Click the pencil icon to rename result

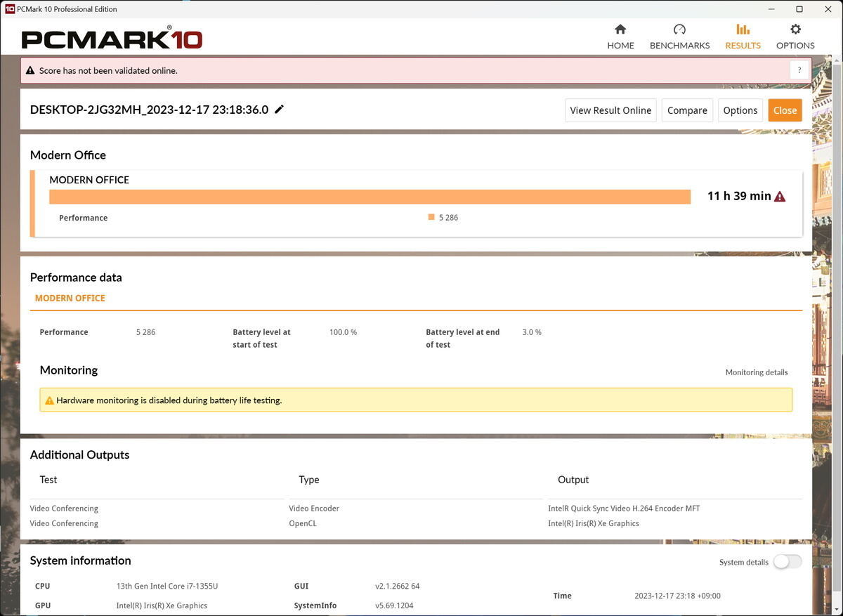pos(280,109)
